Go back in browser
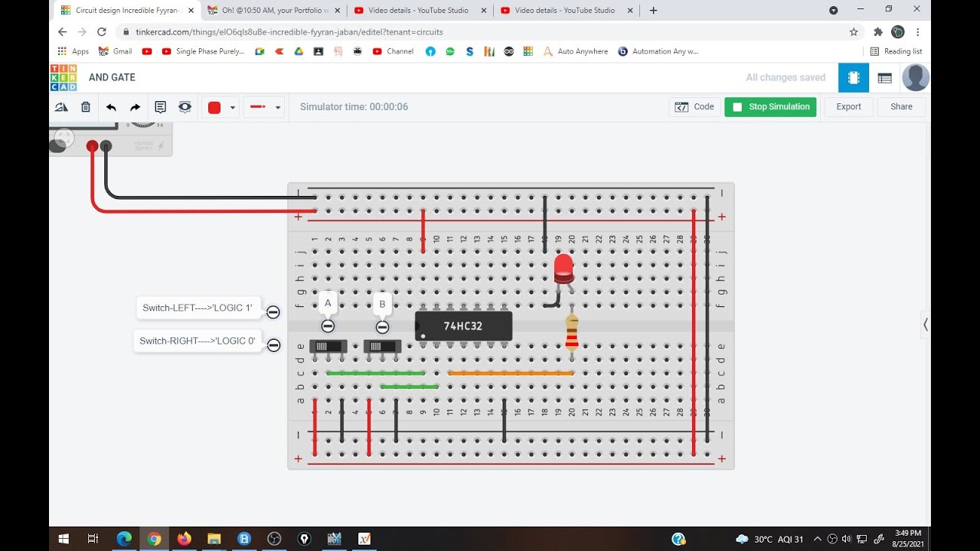 point(63,32)
